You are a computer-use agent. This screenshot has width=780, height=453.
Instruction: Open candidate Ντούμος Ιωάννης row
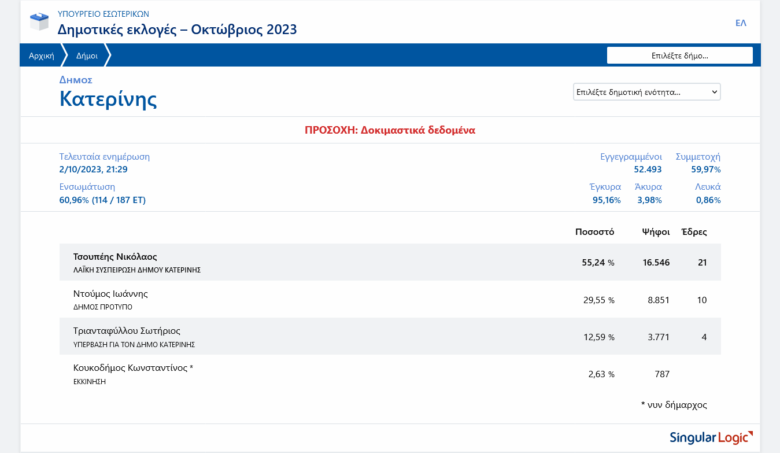click(390, 299)
